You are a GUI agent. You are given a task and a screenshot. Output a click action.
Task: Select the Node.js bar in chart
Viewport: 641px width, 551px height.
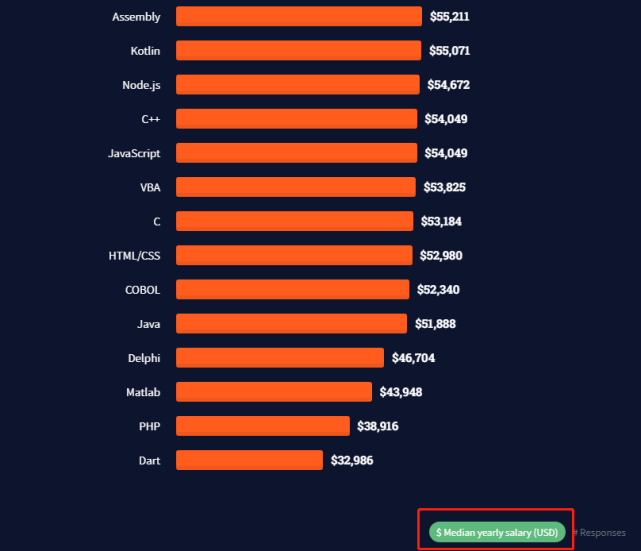pos(297,84)
